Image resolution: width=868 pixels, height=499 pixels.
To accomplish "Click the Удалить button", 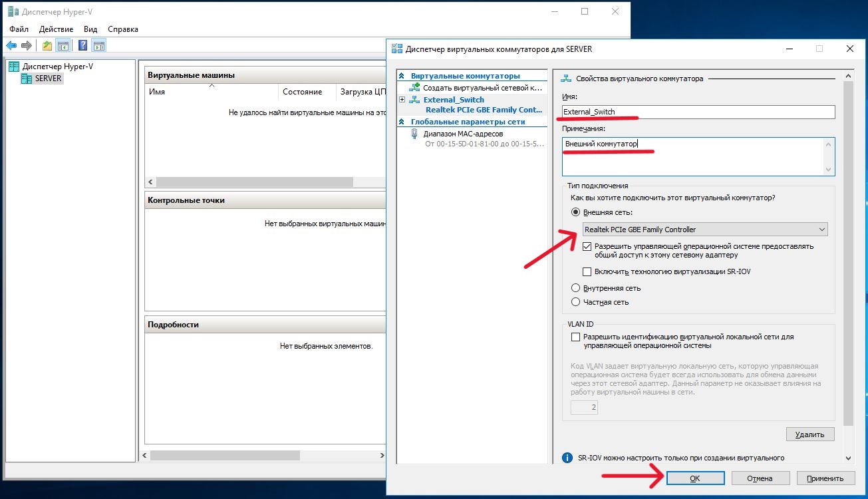I will click(x=809, y=434).
